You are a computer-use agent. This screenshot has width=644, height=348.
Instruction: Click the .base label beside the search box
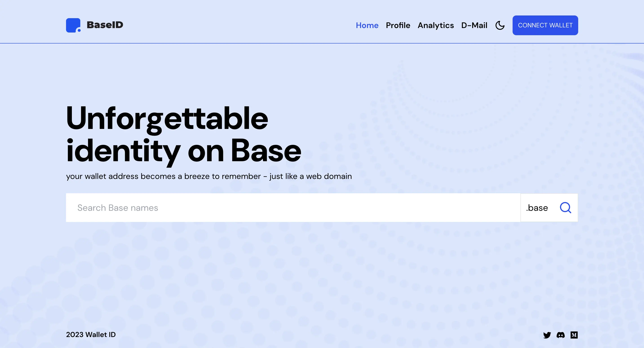click(x=537, y=207)
